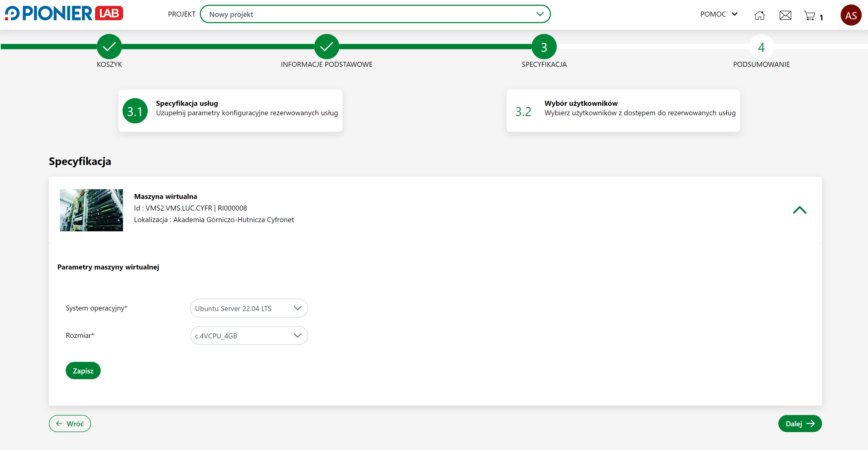
Task: Open the AS user avatar menu
Action: [x=851, y=15]
